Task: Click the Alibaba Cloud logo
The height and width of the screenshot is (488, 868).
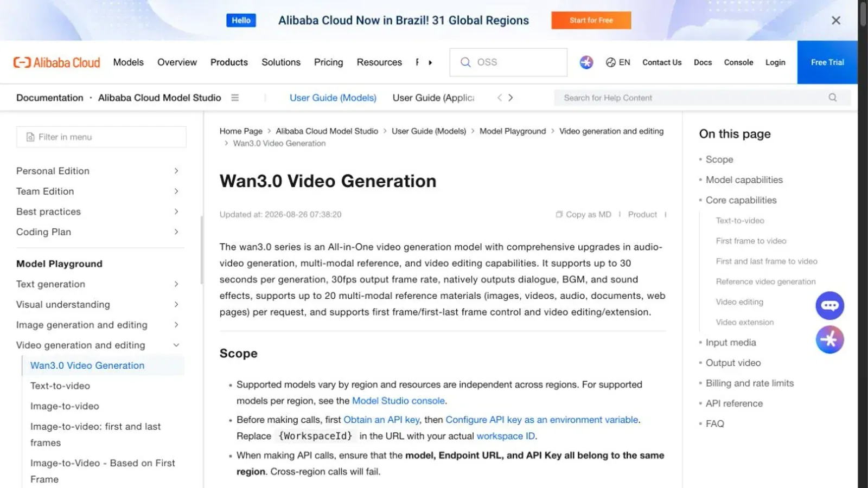Action: (56, 62)
